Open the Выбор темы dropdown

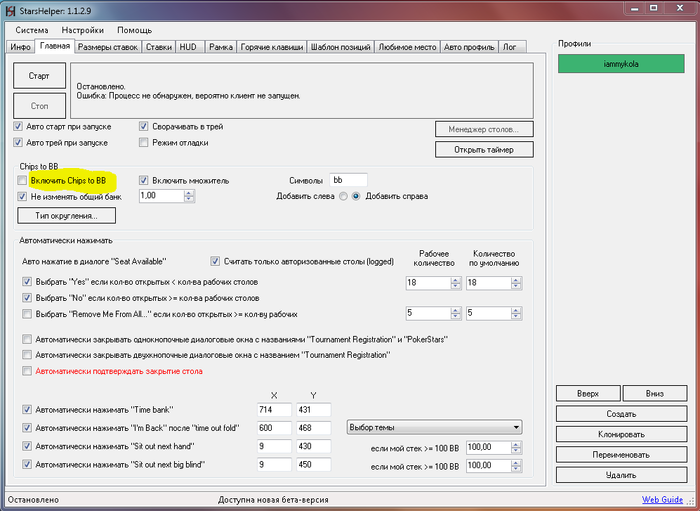434,428
